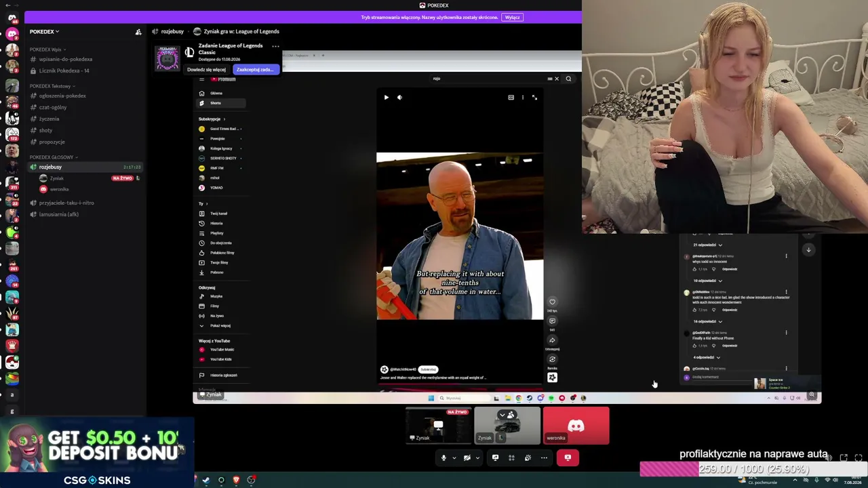Click Wyłącz to disable streamer mode
Screen dimensions: 868x488
(x=513, y=18)
